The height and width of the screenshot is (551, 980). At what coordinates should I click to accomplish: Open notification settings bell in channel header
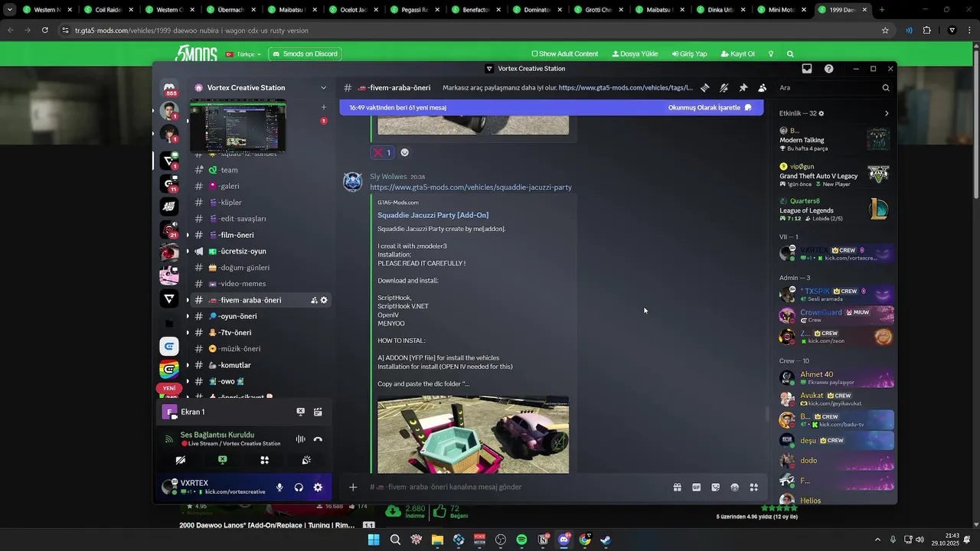724,88
